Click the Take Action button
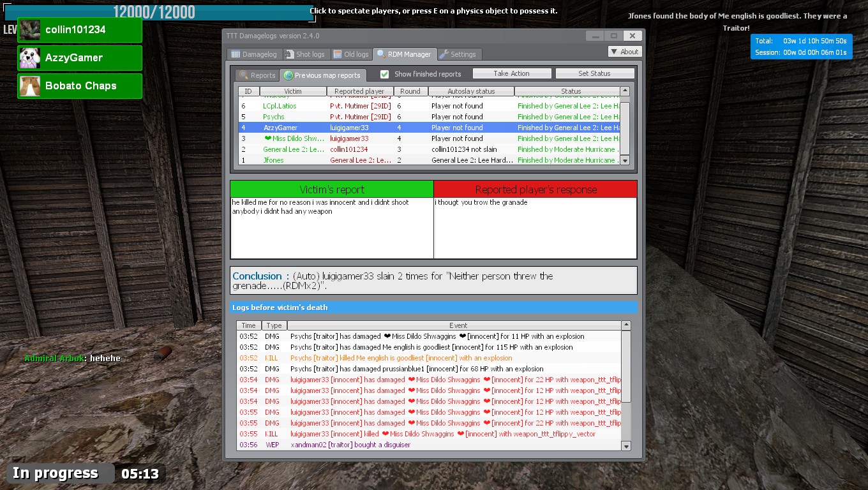The width and height of the screenshot is (868, 490). (512, 73)
